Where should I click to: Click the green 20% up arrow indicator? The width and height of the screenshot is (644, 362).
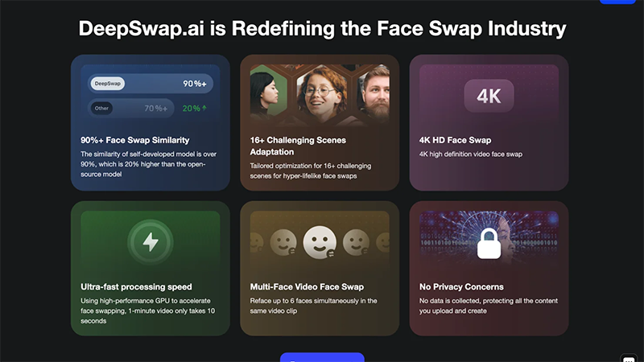coord(195,109)
